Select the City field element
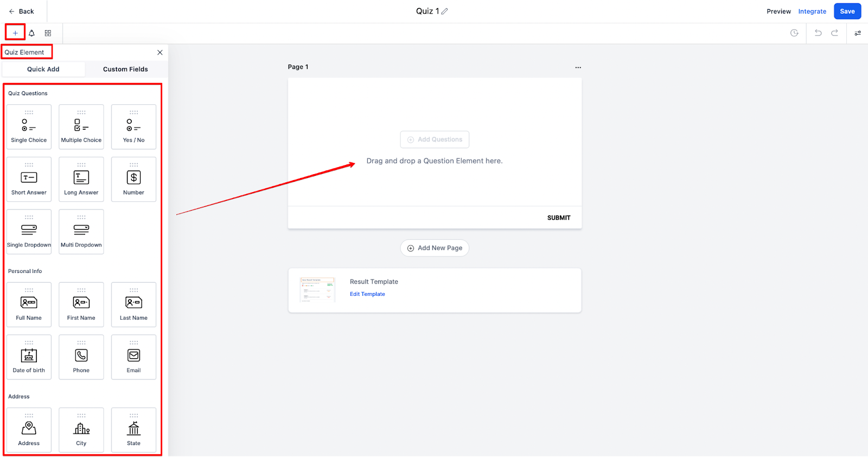868x457 pixels. [x=81, y=430]
